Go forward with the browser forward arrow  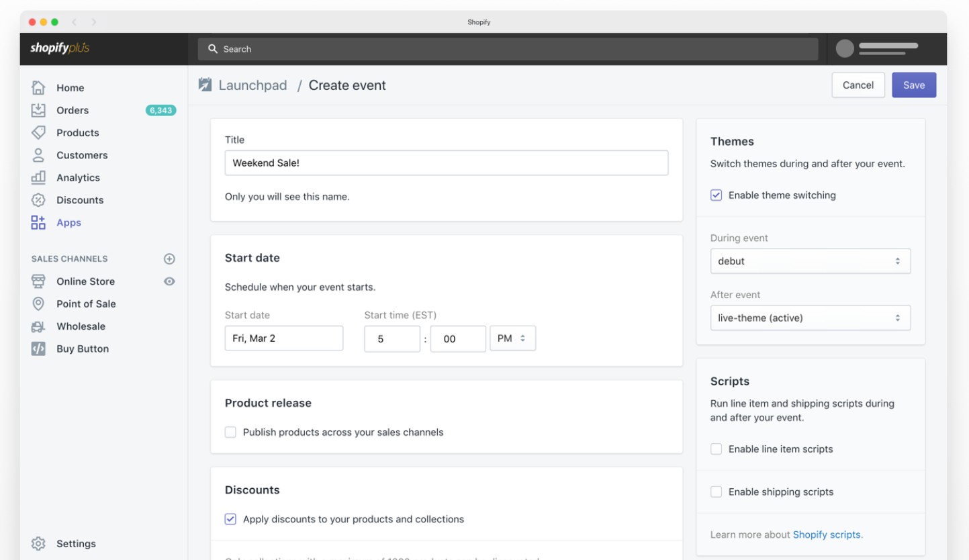[x=94, y=22]
